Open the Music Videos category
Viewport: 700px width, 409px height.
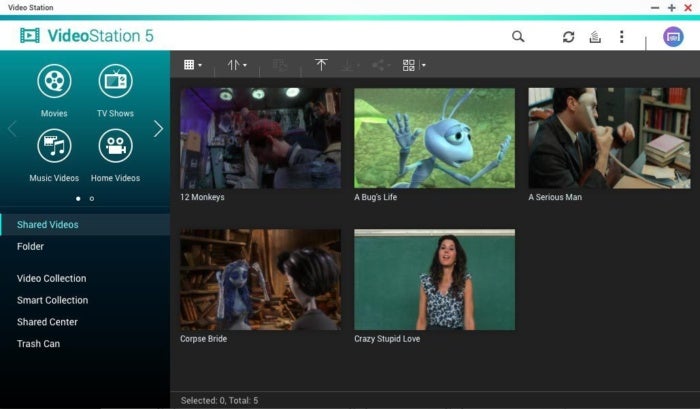tap(54, 146)
